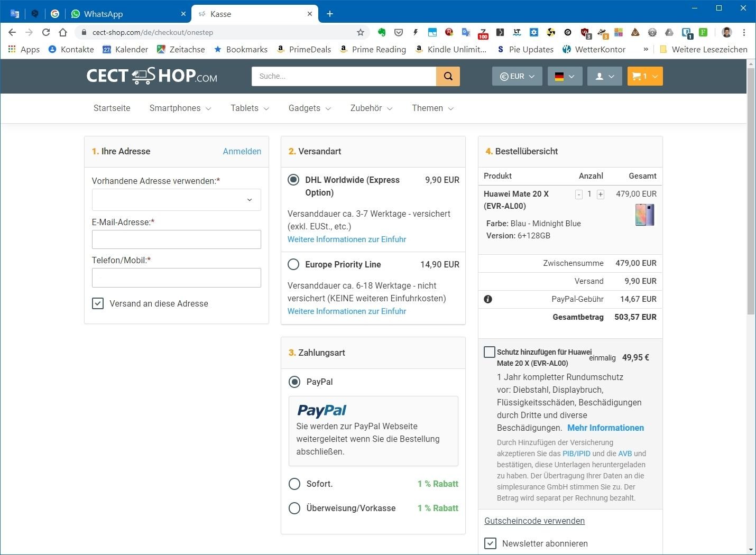
Task: Click the Chrome profile avatar
Action: tap(727, 32)
